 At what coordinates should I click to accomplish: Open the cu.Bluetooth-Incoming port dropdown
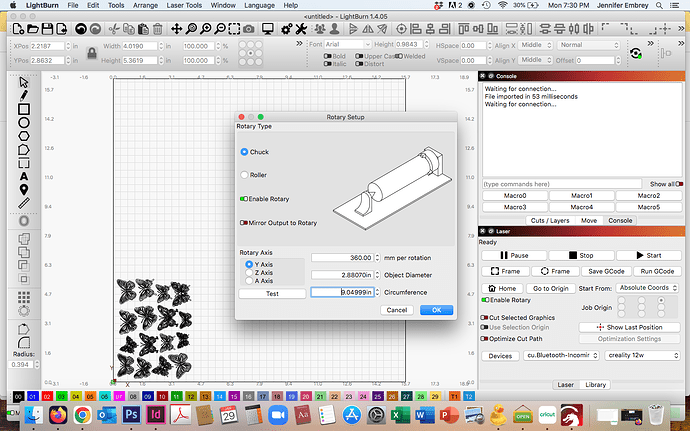pyautogui.click(x=561, y=355)
